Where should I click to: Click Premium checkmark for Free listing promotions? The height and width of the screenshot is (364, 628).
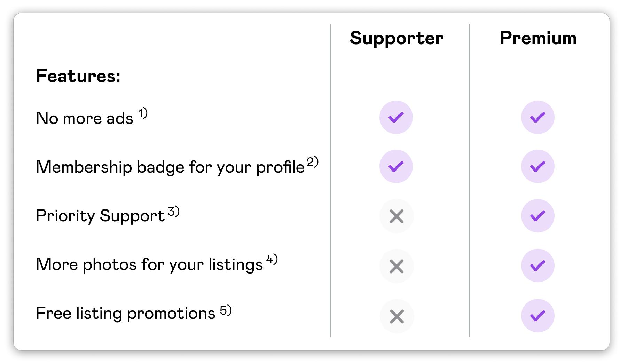[538, 316]
